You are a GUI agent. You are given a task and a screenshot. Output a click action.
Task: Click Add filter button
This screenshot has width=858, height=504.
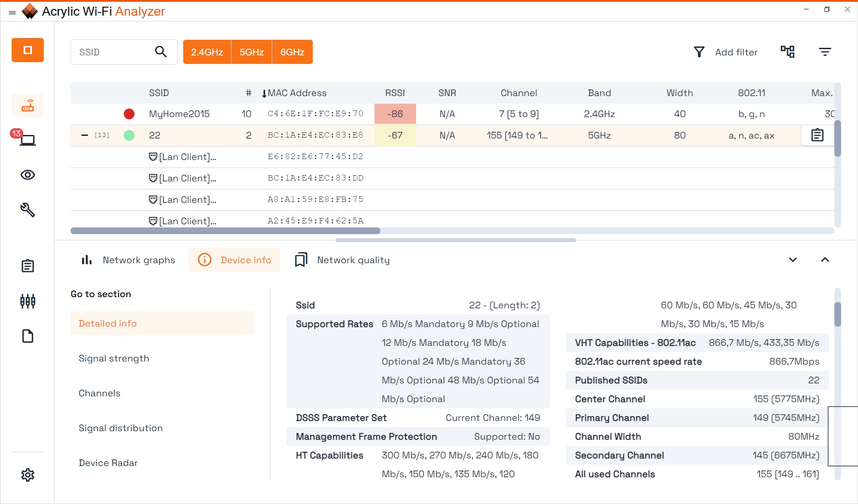click(x=726, y=52)
